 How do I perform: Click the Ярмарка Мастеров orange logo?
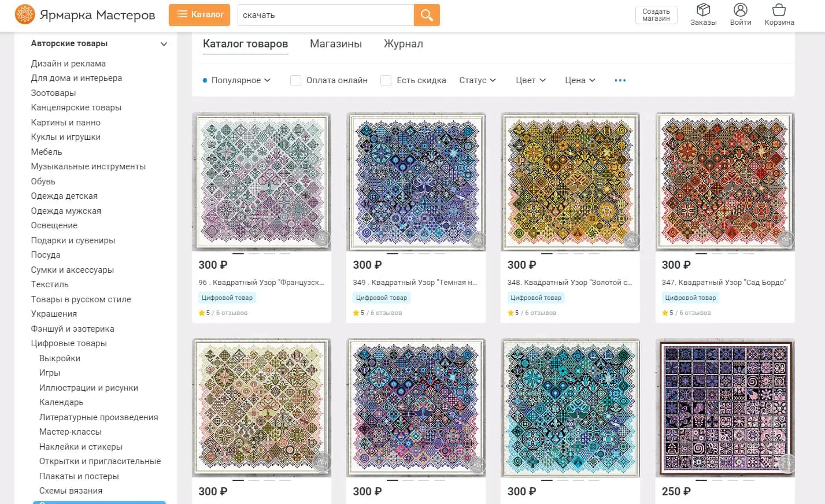click(25, 14)
